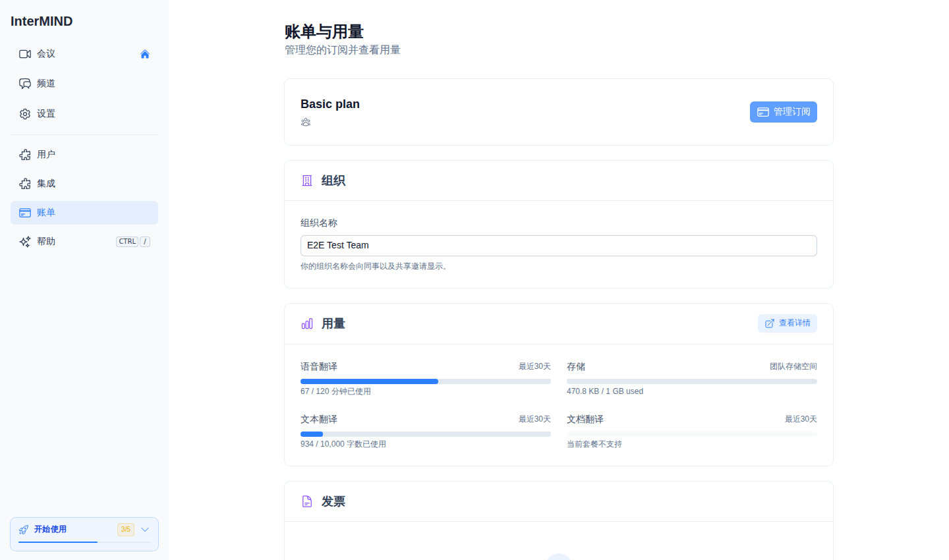
Task: Select the 账单 sidebar item
Action: pos(84,213)
